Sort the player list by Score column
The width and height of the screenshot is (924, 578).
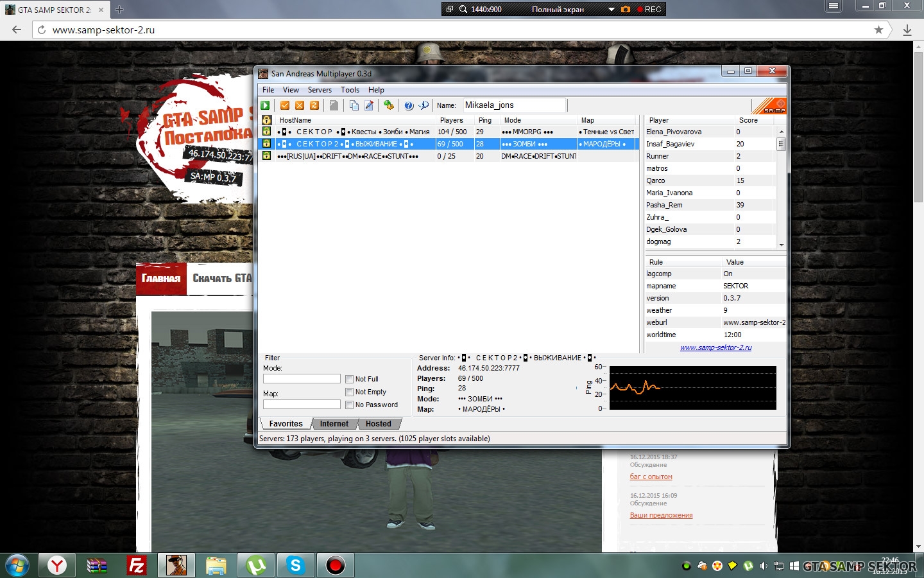point(755,120)
